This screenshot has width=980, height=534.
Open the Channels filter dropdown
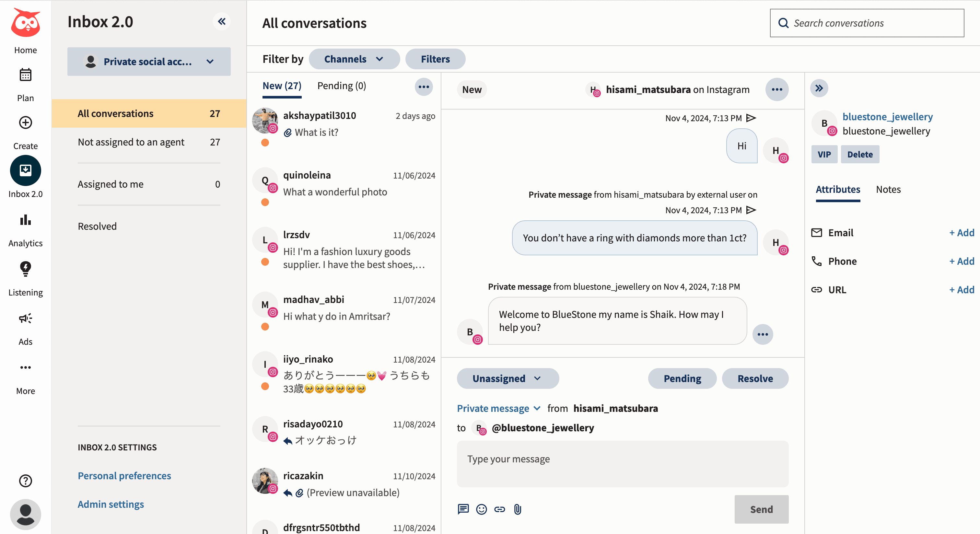click(354, 59)
